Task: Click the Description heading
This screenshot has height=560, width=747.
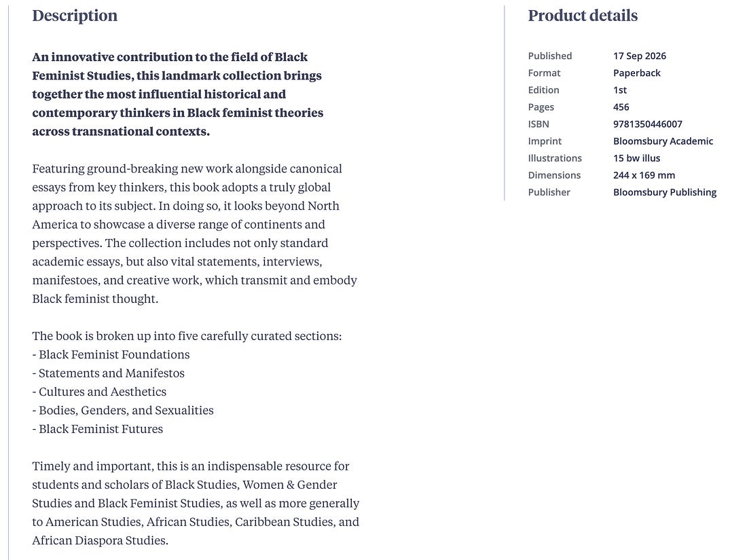Action: (75, 16)
